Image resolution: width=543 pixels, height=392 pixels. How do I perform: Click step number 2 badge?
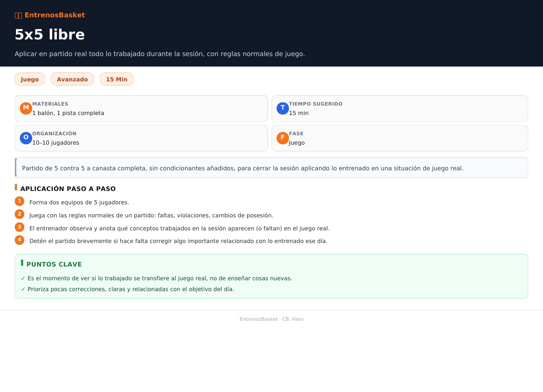20,214
